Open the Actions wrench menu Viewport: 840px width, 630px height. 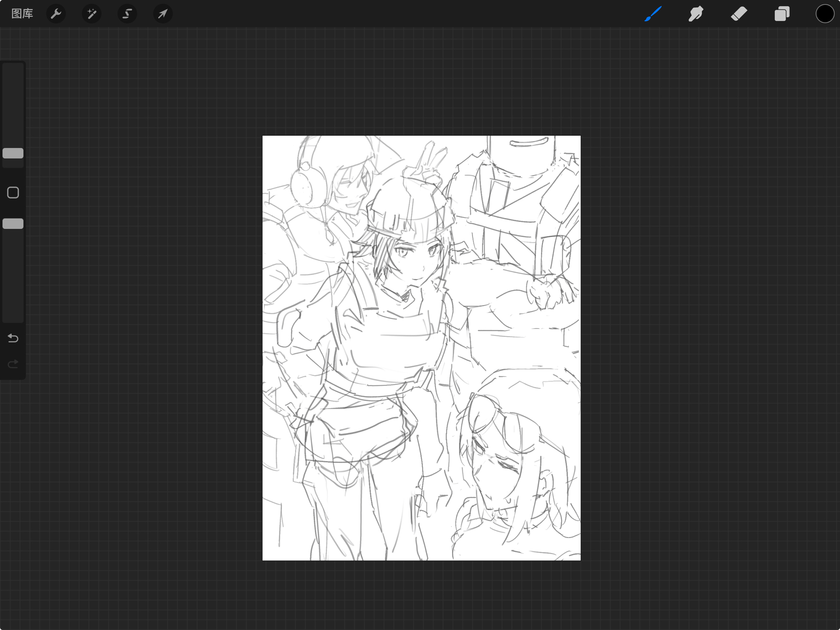(x=56, y=14)
